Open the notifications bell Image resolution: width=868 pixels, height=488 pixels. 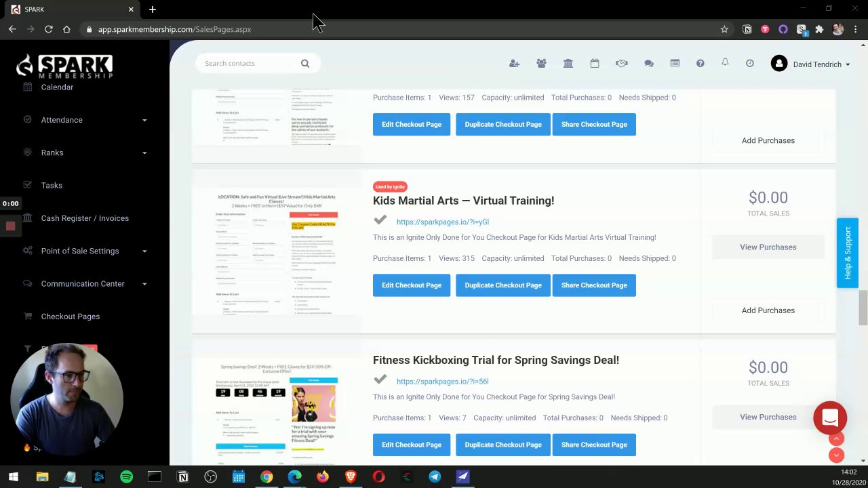725,62
